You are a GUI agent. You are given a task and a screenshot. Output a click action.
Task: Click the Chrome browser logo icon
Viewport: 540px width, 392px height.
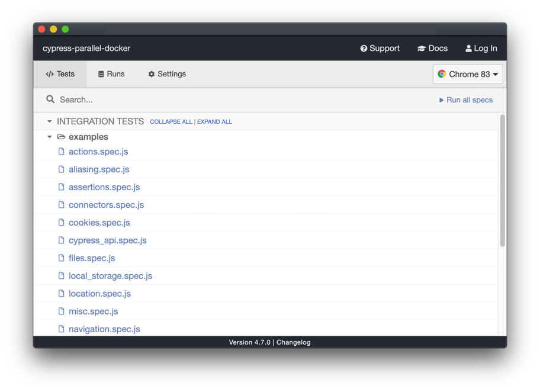(x=442, y=74)
